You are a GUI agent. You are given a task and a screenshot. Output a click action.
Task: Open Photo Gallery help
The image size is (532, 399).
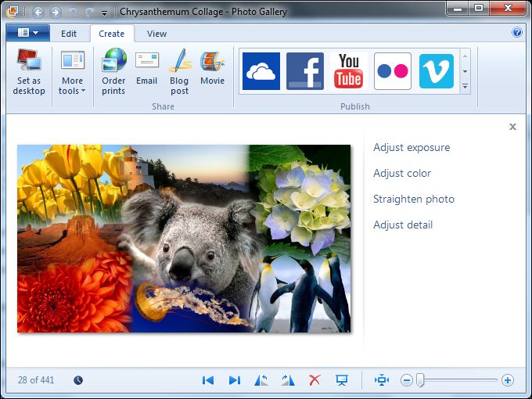[x=517, y=33]
